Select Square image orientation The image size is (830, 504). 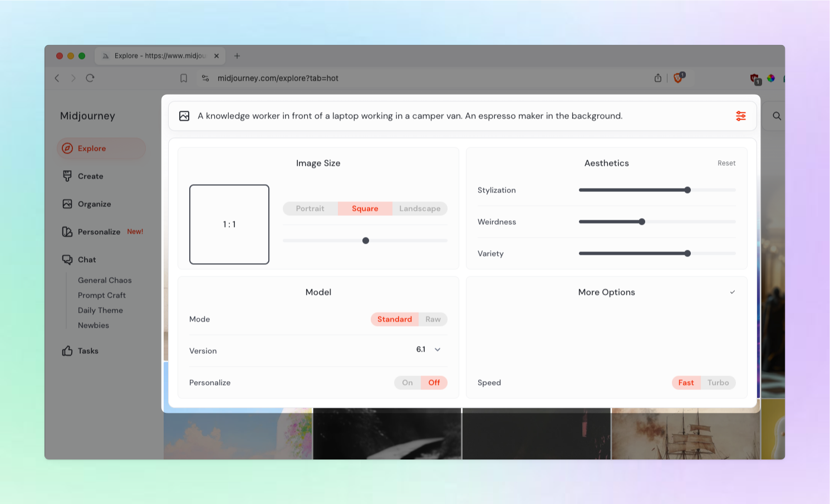365,209
